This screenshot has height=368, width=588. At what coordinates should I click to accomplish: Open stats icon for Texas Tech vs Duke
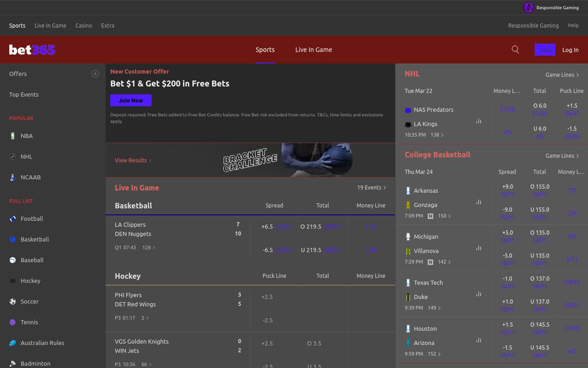tap(479, 294)
